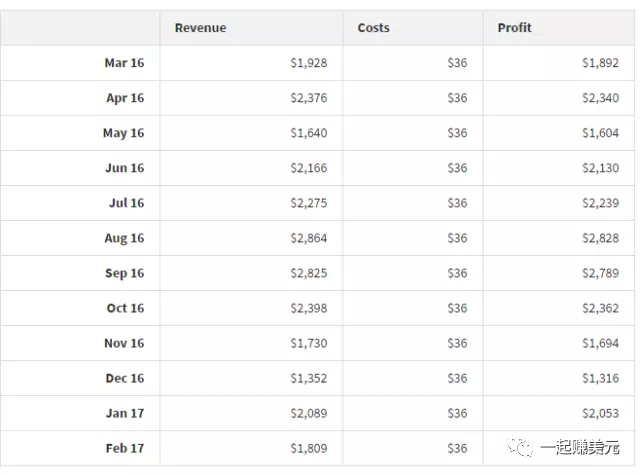Image resolution: width=640 pixels, height=475 pixels.
Task: Select the $2,864 revenue value
Action: coord(308,238)
